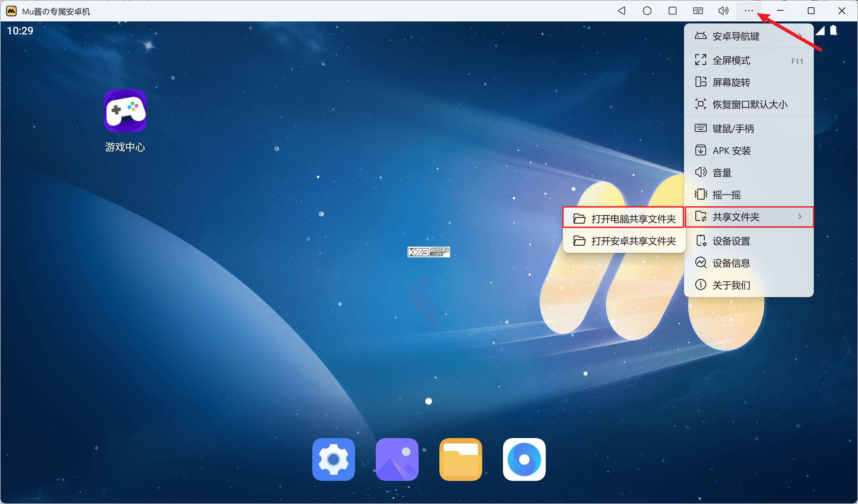Select 安卓导航键 menu entry
This screenshot has height=504, width=858.
tap(749, 36)
